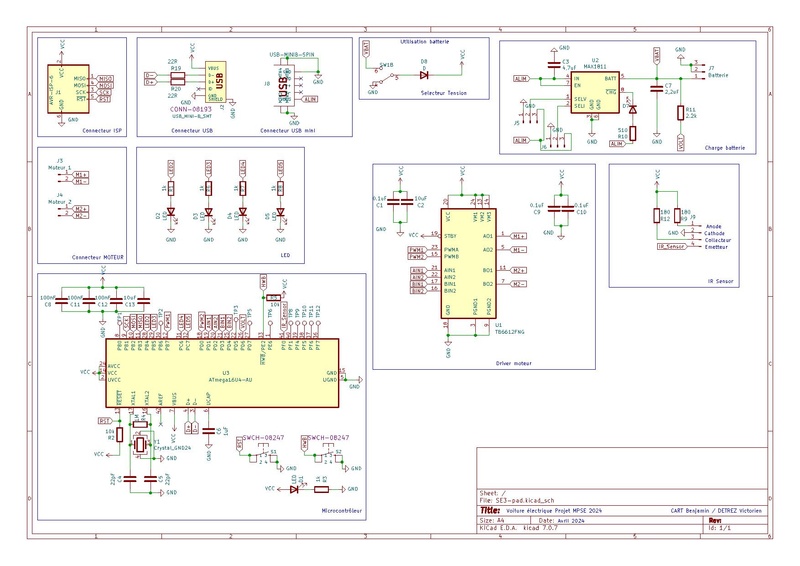The width and height of the screenshot is (800, 566).
Task: Click the "Driver moteur" block label
Action: pos(514,363)
